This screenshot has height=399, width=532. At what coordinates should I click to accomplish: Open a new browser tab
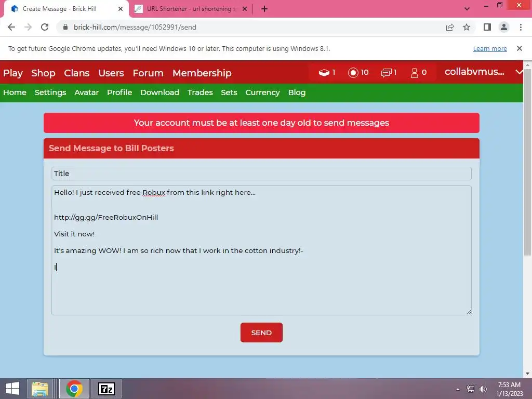[264, 9]
